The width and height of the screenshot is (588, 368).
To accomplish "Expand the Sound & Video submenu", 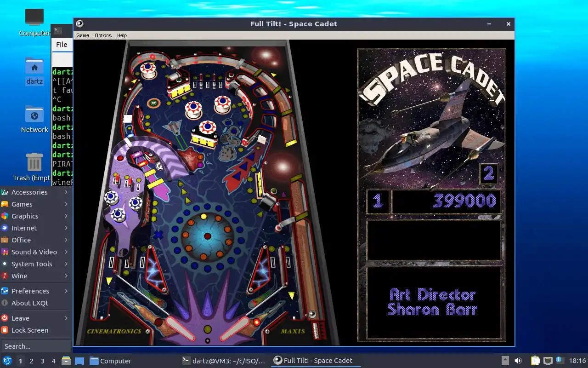I will click(36, 252).
